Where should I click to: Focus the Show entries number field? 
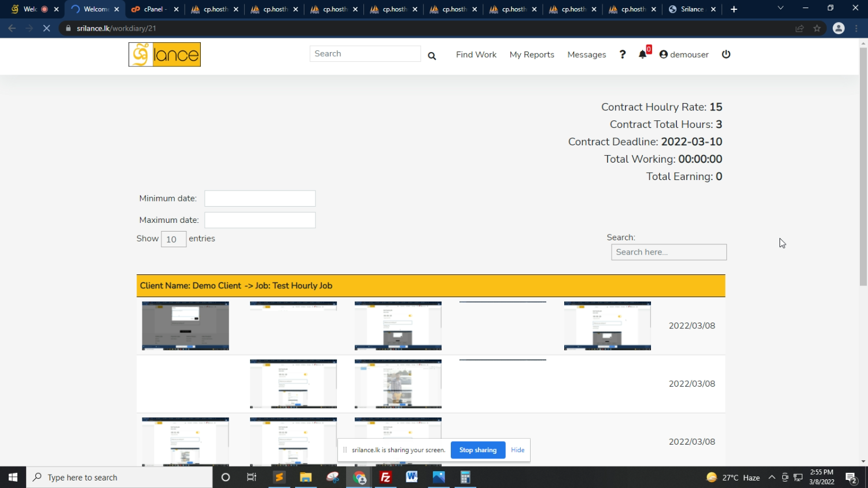point(173,239)
